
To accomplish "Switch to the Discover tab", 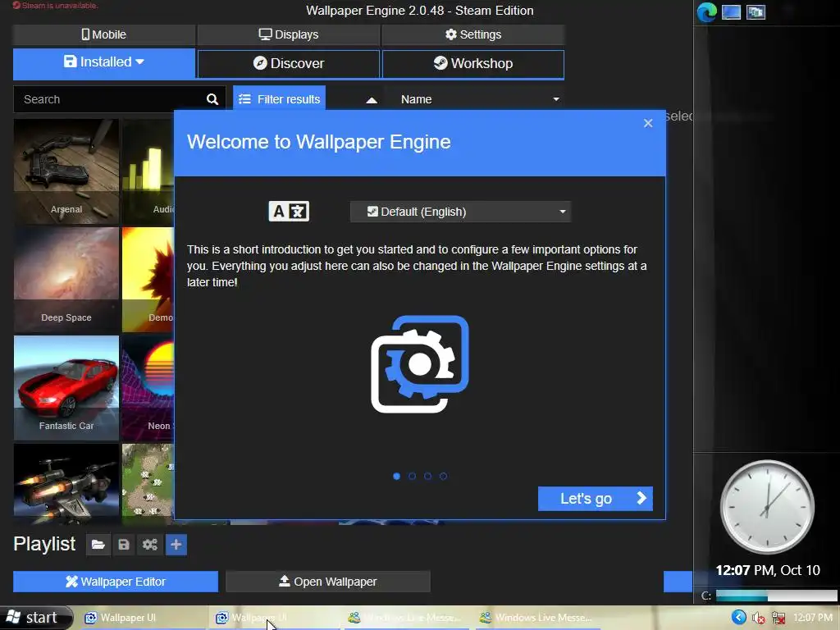I will pos(289,64).
